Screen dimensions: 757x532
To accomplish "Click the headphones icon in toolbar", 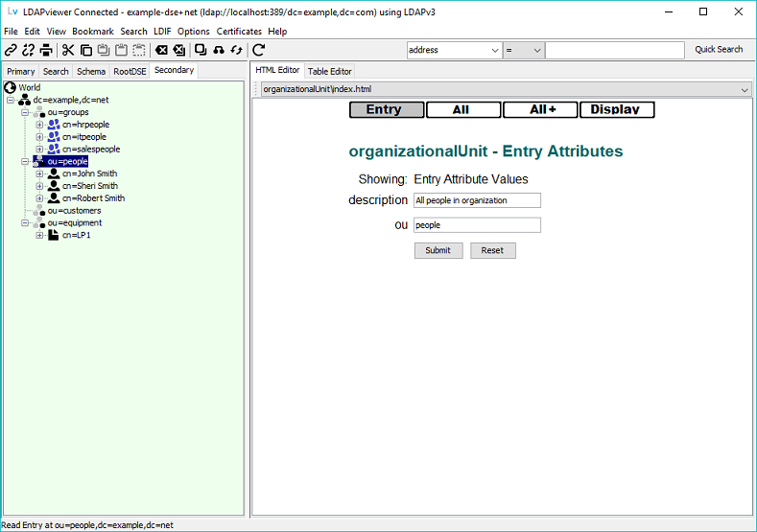I will [219, 50].
